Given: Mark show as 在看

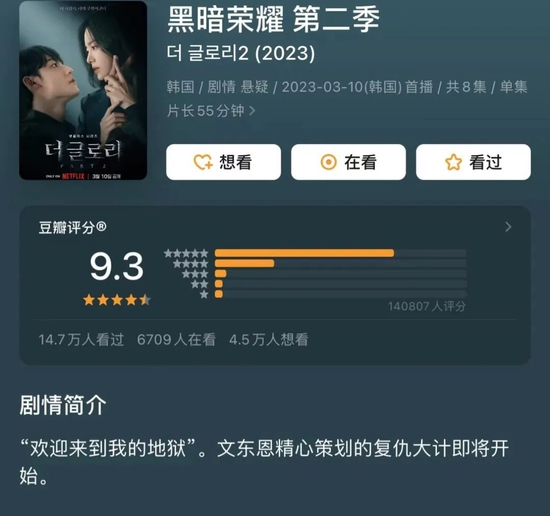Looking at the screenshot, I should [x=348, y=162].
